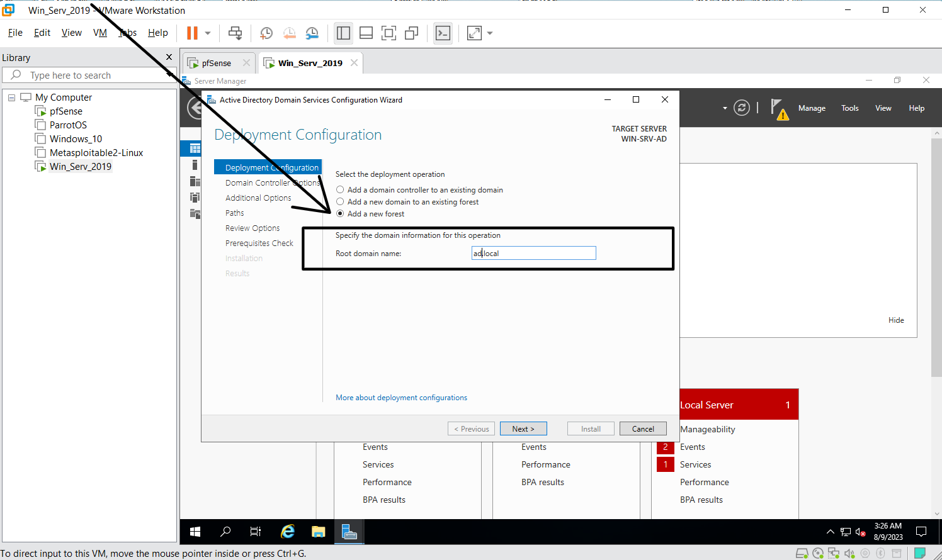Open the VMware View menu
The image size is (942, 560).
pyautogui.click(x=72, y=33)
